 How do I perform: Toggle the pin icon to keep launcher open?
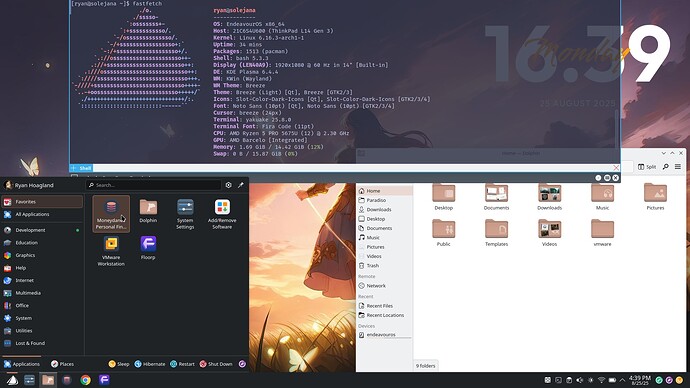click(x=241, y=185)
